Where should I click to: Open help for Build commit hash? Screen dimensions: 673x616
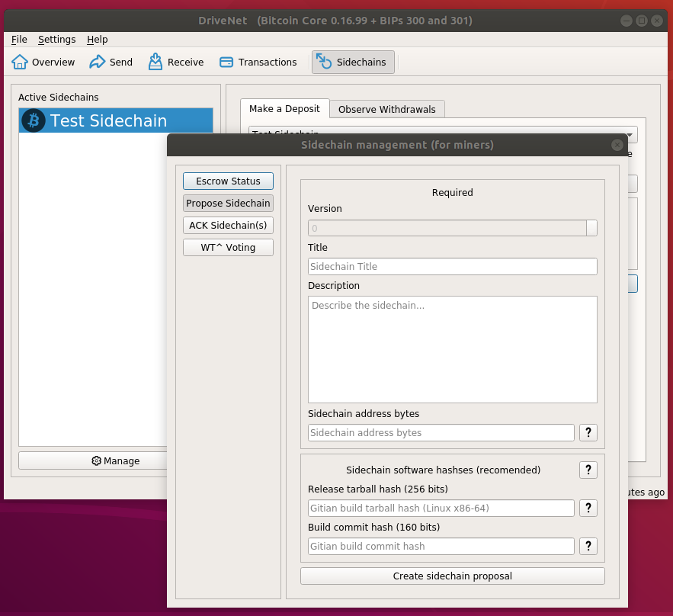[588, 546]
